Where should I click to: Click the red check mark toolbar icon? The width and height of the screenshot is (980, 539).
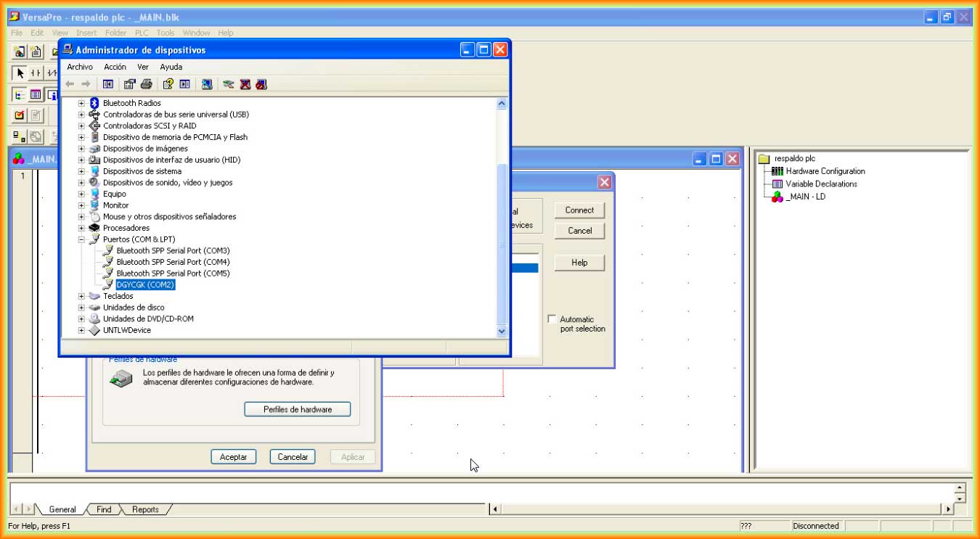(x=20, y=115)
